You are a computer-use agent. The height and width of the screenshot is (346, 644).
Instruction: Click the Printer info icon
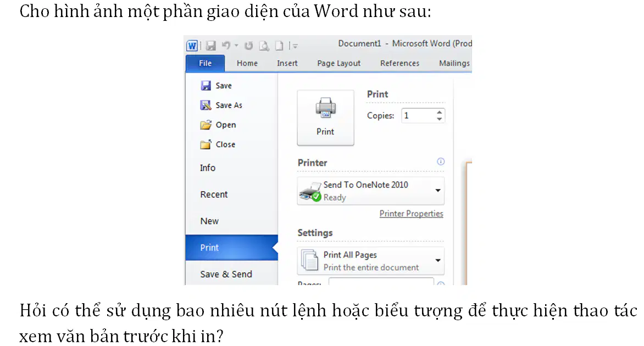point(440,161)
